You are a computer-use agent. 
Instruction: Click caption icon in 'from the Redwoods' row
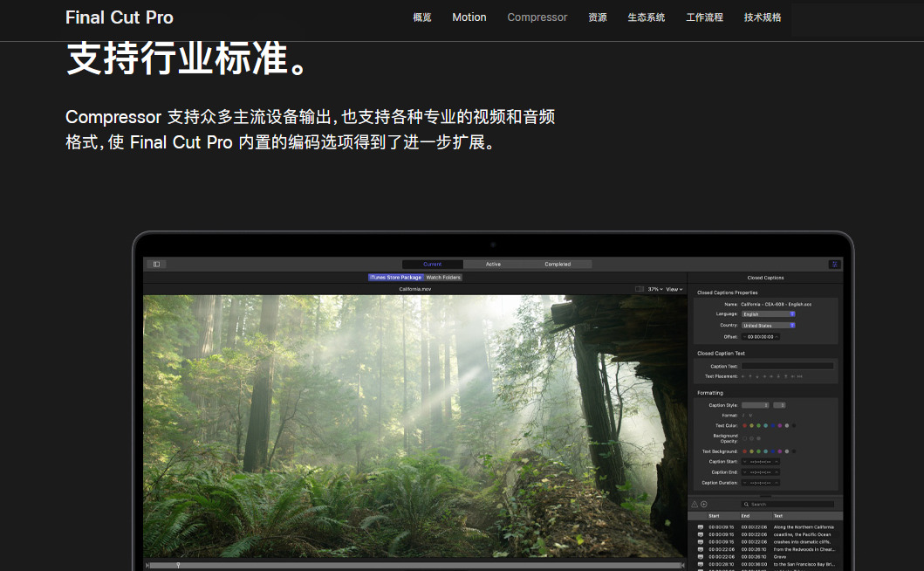coord(700,549)
